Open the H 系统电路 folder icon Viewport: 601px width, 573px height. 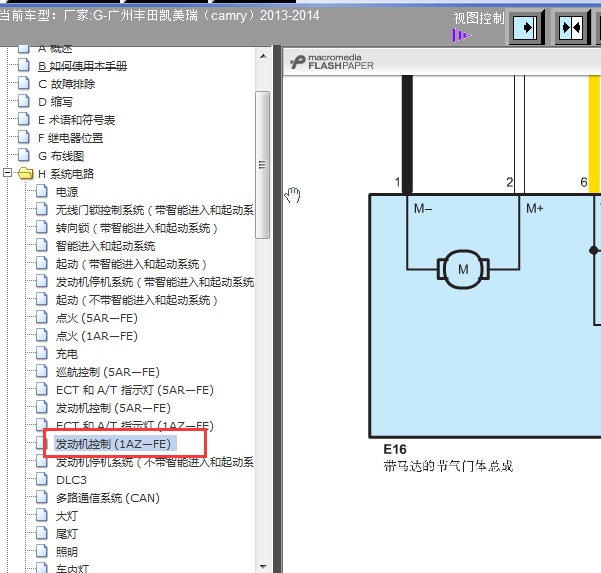(x=25, y=173)
